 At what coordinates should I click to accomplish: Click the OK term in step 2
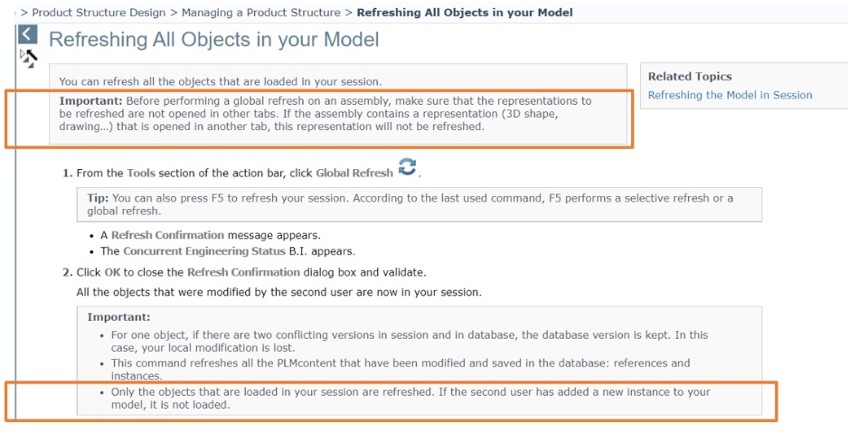pos(112,272)
